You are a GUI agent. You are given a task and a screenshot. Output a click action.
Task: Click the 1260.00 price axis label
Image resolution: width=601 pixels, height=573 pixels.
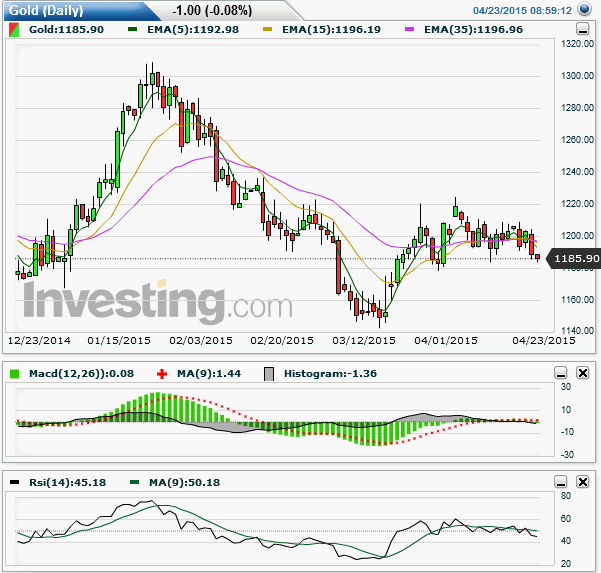tap(578, 140)
